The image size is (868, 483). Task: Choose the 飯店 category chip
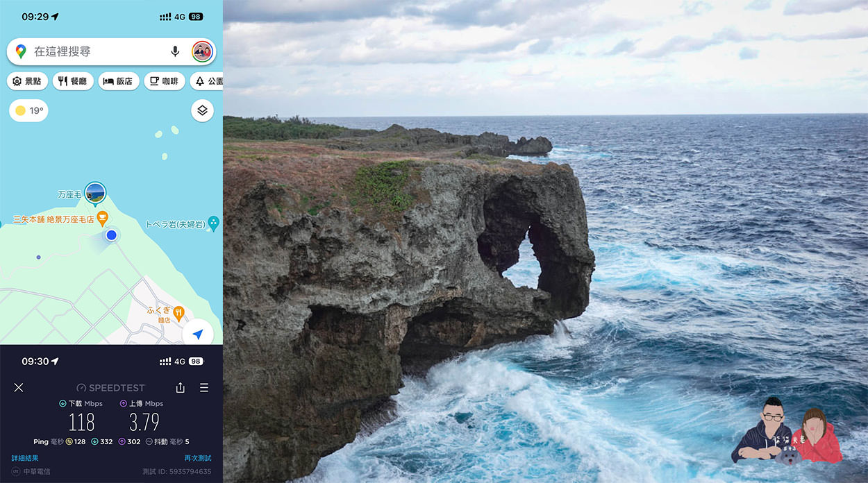[x=119, y=81]
